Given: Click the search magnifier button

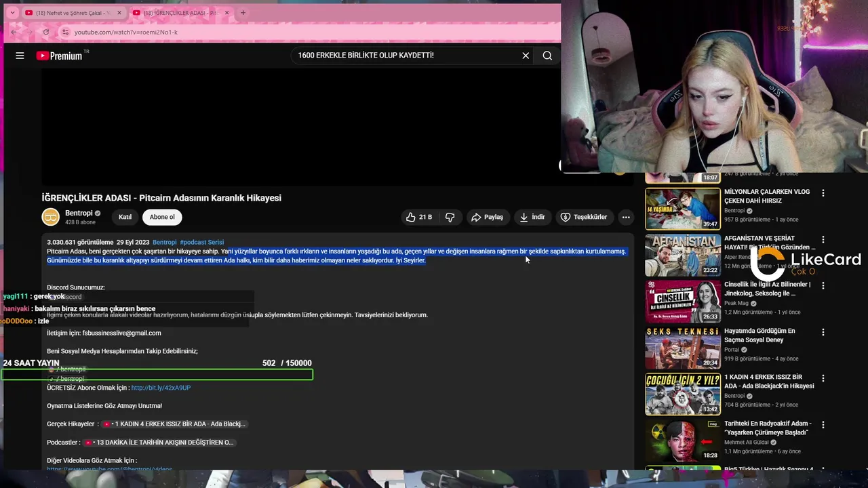Looking at the screenshot, I should tap(547, 56).
